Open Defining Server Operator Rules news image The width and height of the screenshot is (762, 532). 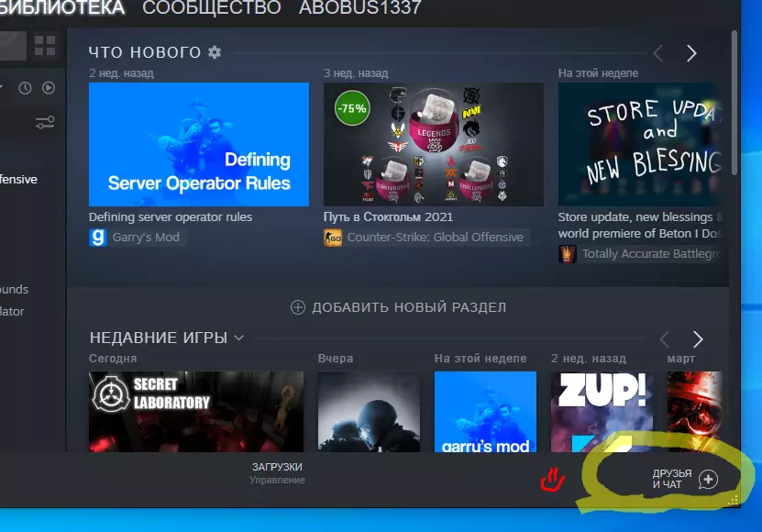coord(199,144)
